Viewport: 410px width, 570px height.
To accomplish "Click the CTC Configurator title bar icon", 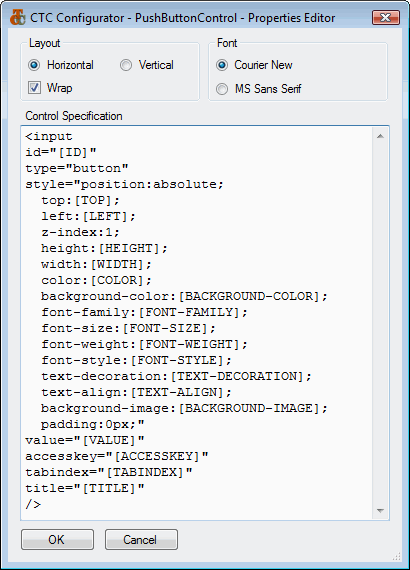I will (x=18, y=17).
